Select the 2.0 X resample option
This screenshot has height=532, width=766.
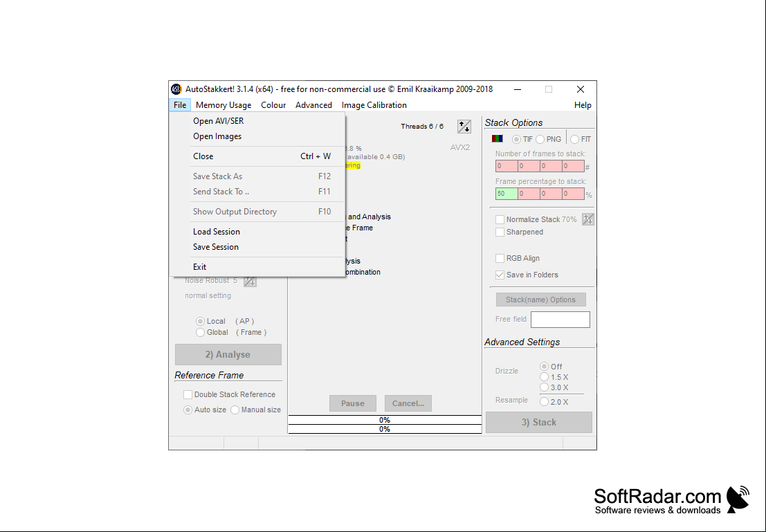point(544,401)
